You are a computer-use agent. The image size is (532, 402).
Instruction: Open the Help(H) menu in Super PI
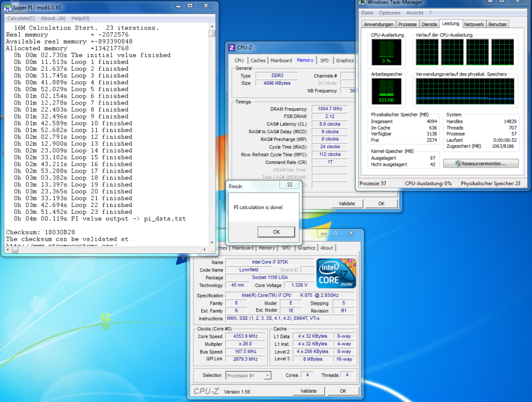pyautogui.click(x=80, y=18)
